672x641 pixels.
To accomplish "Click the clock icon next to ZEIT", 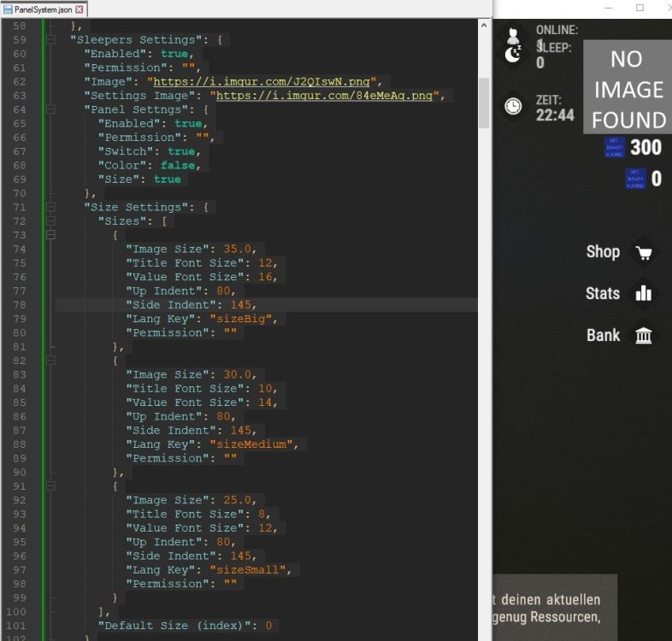I will [513, 106].
